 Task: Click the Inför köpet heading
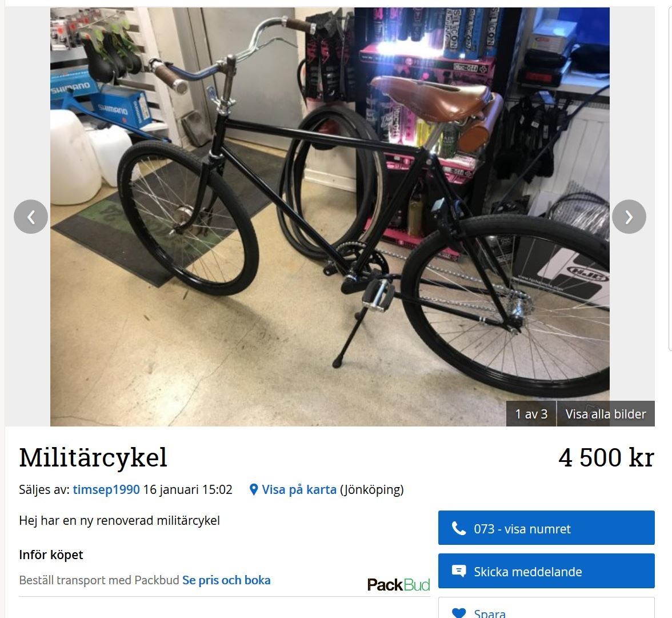tap(51, 555)
